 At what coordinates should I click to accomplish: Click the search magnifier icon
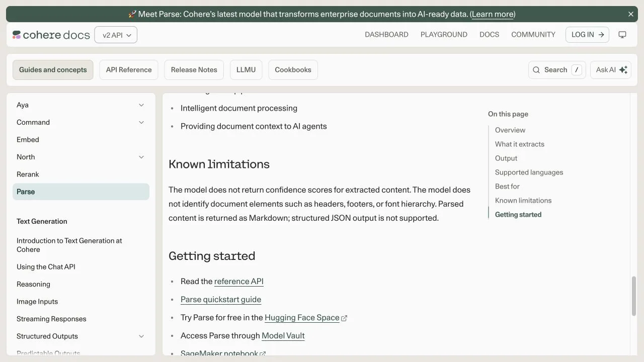tap(536, 70)
